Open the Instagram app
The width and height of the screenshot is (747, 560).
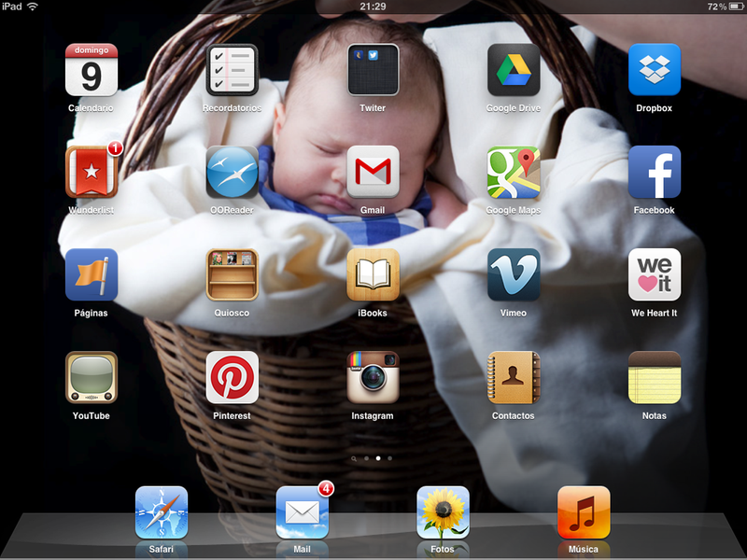click(x=373, y=378)
